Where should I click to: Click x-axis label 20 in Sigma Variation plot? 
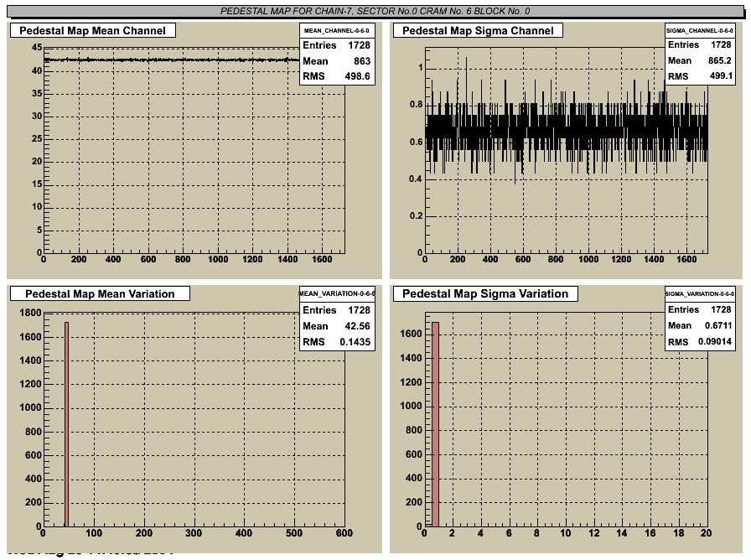[x=706, y=532]
